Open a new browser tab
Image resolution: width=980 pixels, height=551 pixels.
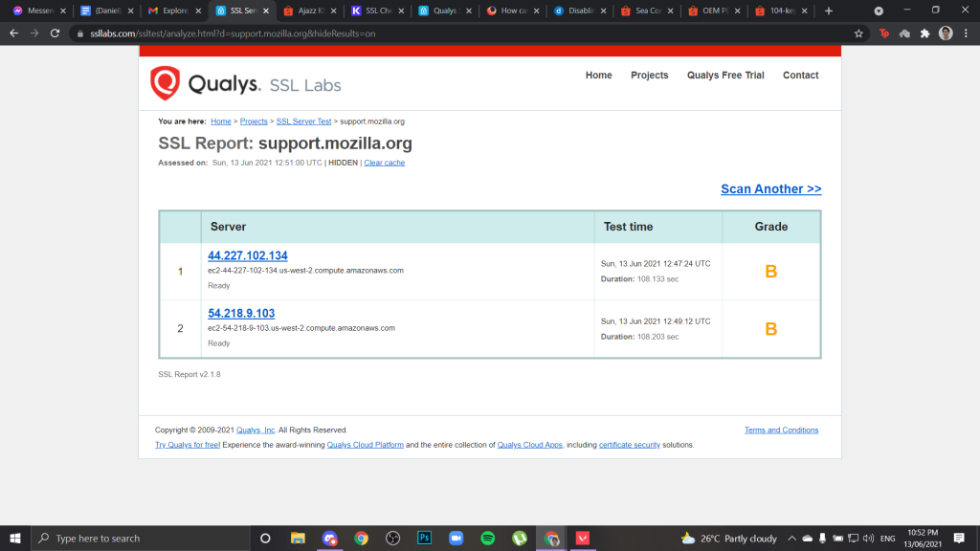[829, 11]
